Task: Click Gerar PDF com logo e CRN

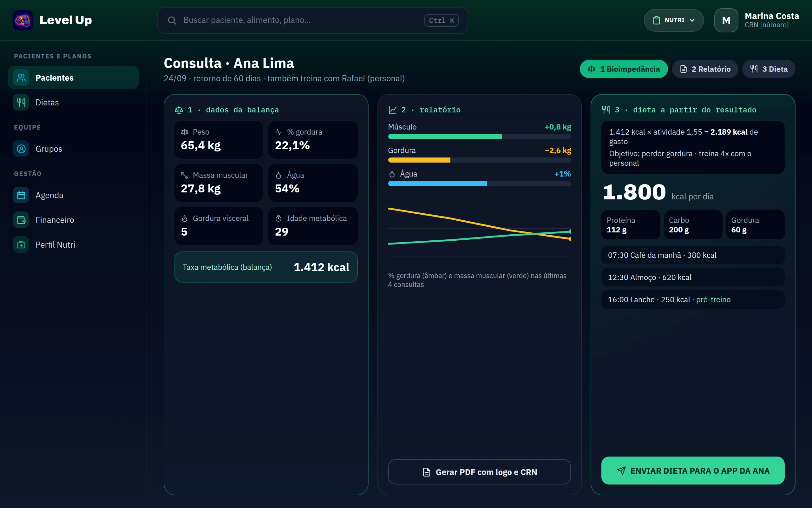Action: (479, 472)
